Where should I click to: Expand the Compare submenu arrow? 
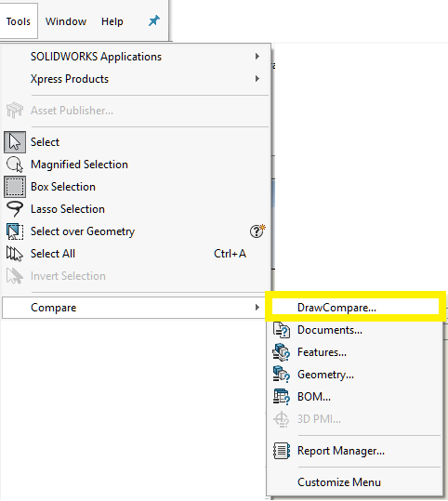click(x=257, y=308)
